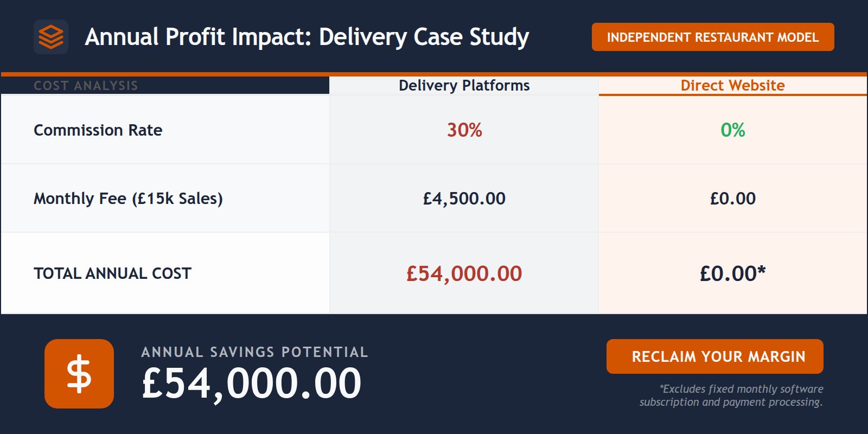
Task: Expand the COST ANALYSIS section
Action: (86, 85)
